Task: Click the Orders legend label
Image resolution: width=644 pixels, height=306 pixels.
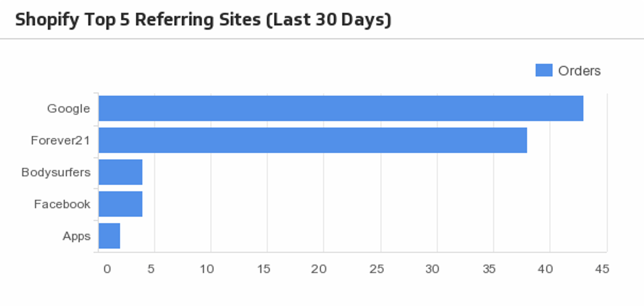Action: pos(579,71)
